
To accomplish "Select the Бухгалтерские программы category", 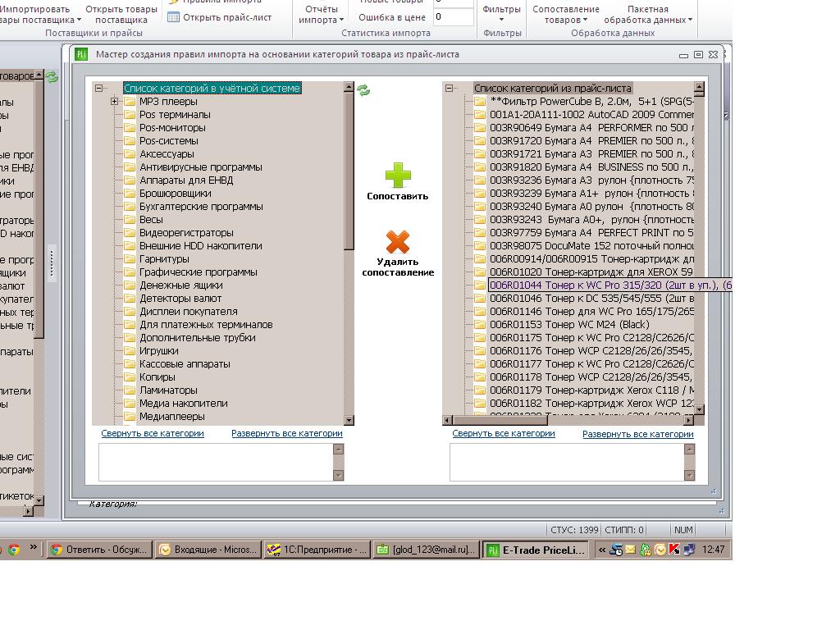I will [202, 206].
